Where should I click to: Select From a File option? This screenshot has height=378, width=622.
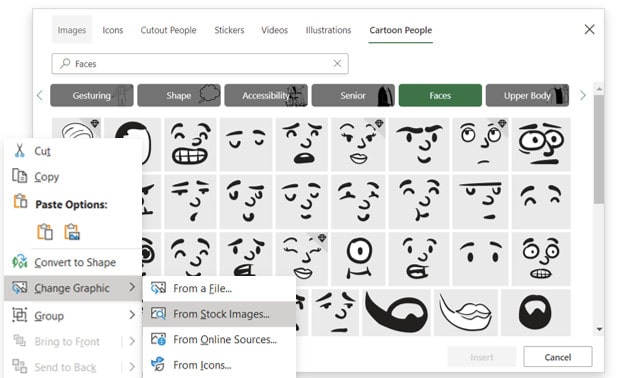219,288
